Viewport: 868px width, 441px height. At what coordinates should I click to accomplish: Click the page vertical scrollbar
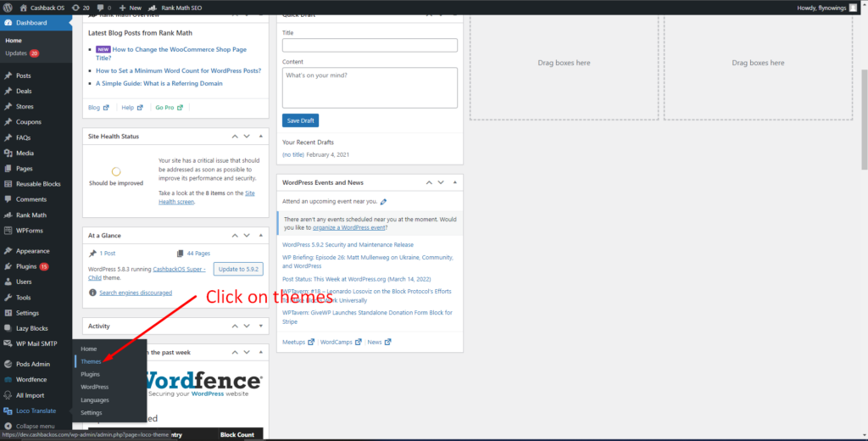(x=865, y=119)
